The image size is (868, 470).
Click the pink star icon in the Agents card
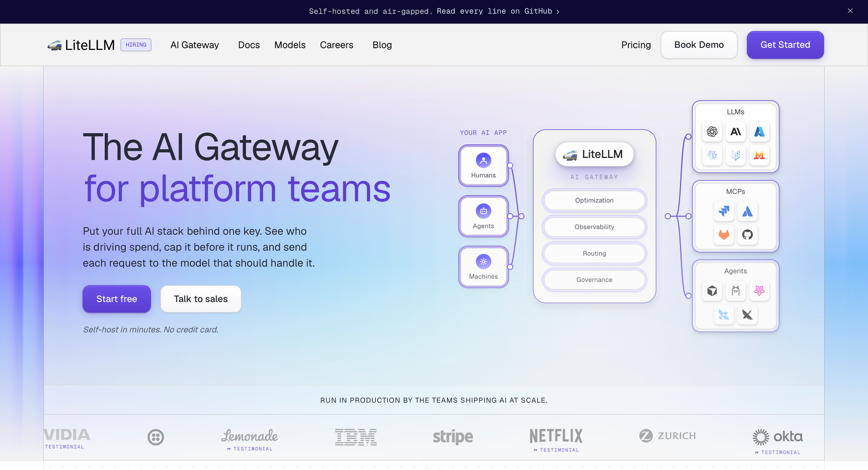tap(759, 291)
